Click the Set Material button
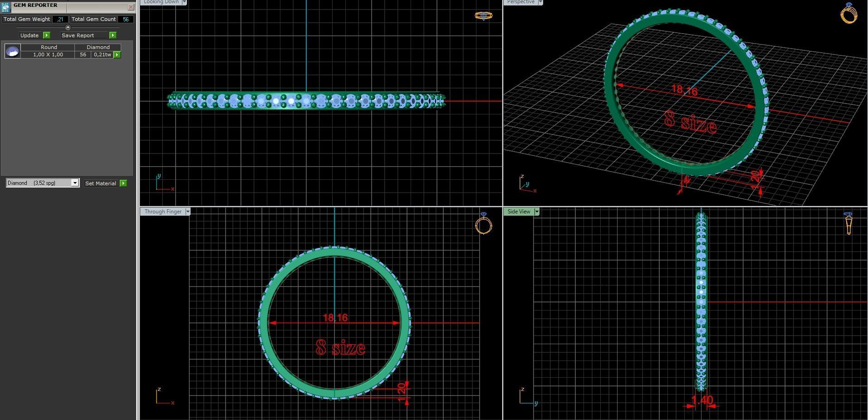The height and width of the screenshot is (420, 868). (x=101, y=183)
